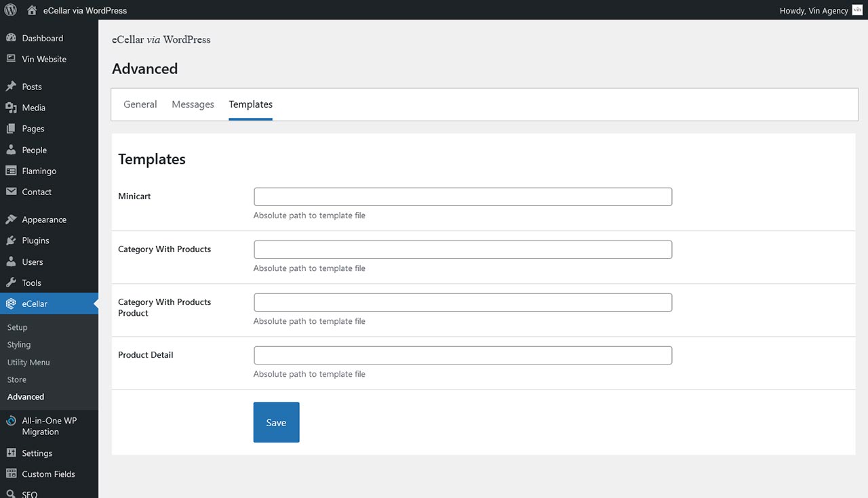Click the All-in-One WP Migration icon
This screenshot has height=498, width=868.
coord(11,421)
